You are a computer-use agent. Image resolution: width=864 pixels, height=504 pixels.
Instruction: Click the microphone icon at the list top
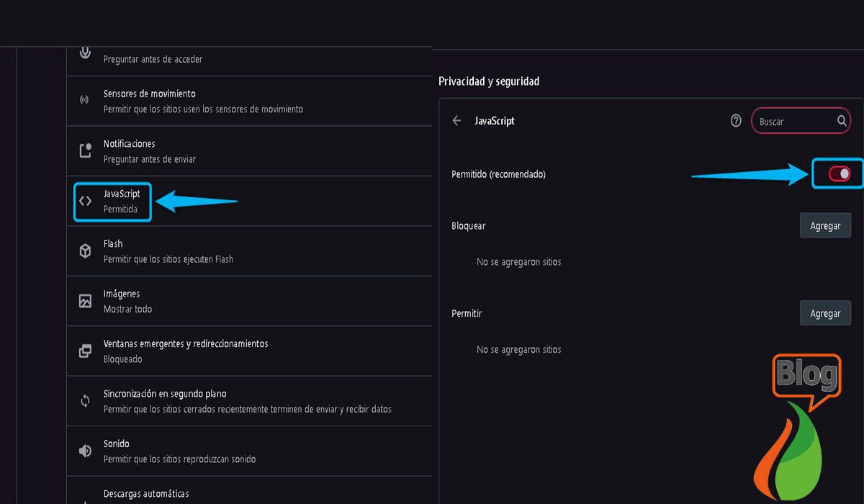[85, 53]
